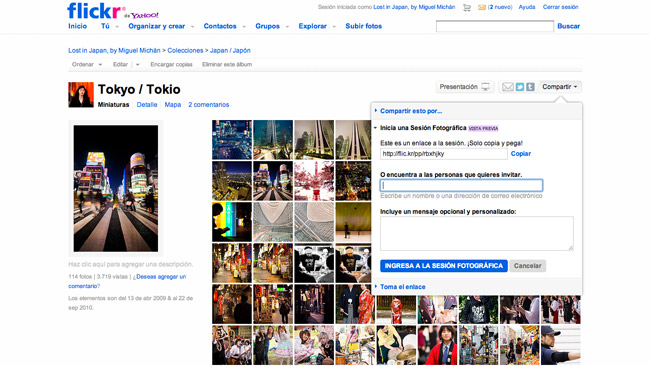Share the album by email icon
Screen dimensions: 650x366
click(508, 87)
